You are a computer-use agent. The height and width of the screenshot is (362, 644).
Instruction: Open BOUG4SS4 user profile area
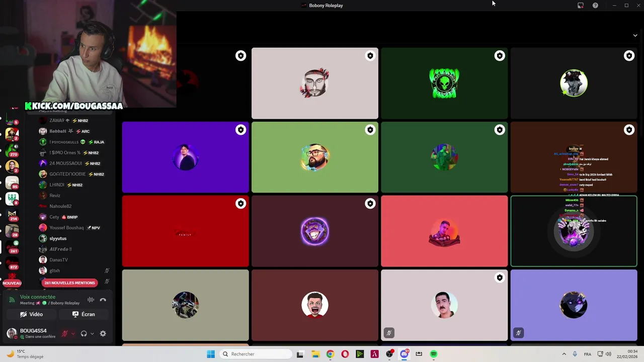click(x=31, y=333)
